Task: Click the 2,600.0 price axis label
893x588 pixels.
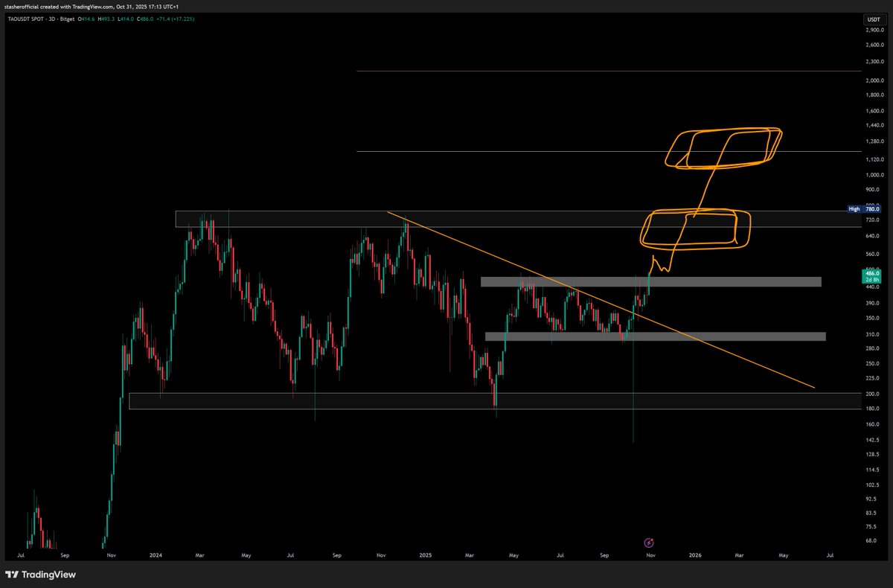Action: tap(874, 45)
